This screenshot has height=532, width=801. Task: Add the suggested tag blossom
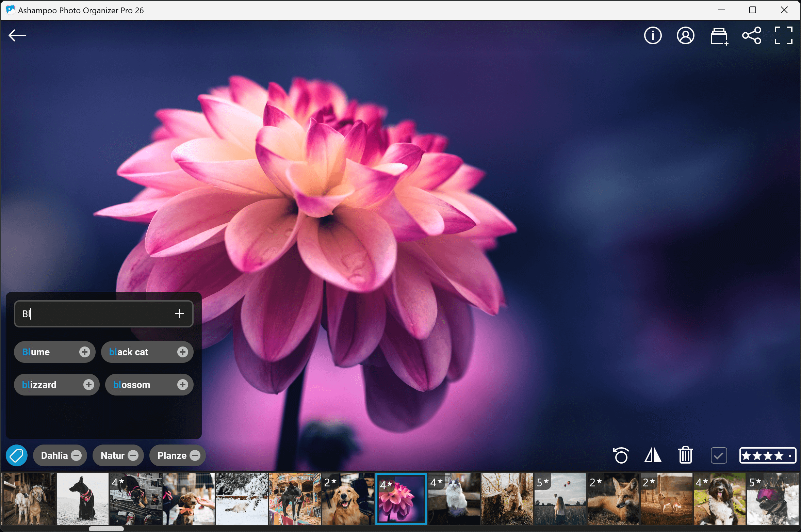pyautogui.click(x=183, y=385)
